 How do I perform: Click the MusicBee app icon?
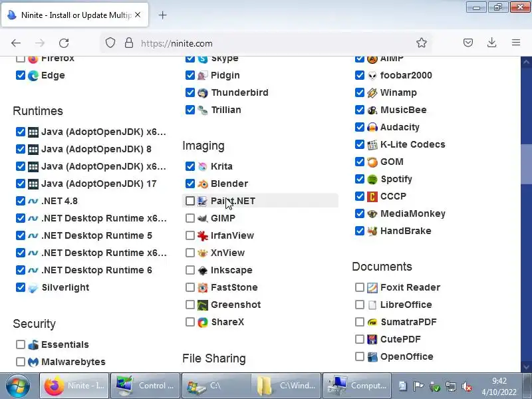372,110
